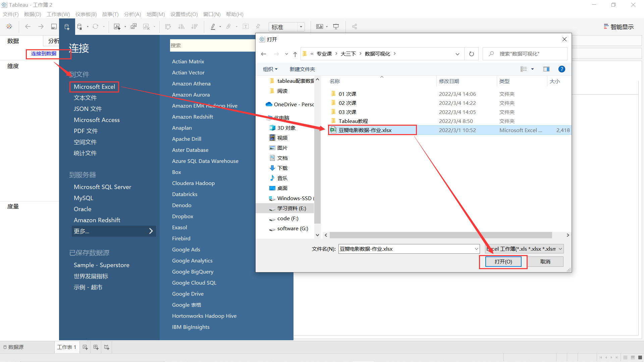Click the file list horizontal scrollbar

tap(440, 235)
